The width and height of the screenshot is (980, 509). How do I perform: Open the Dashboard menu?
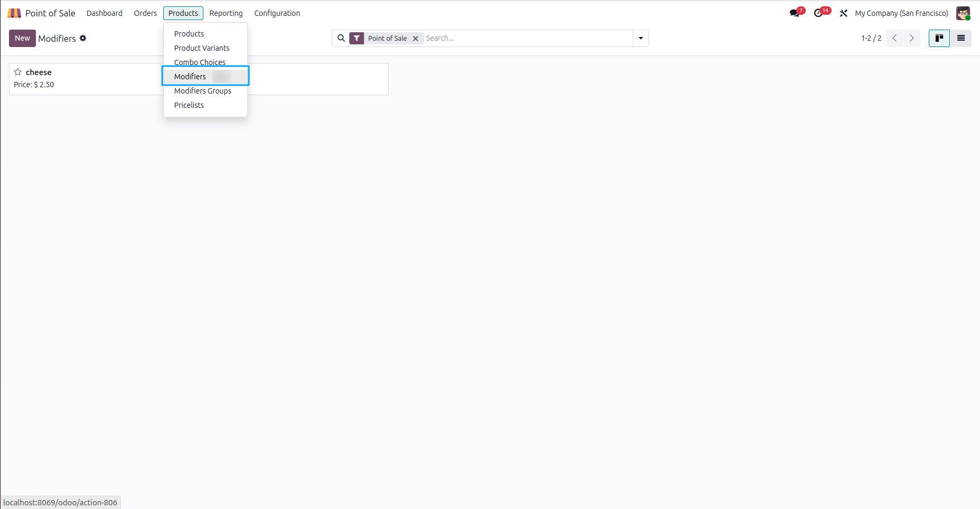point(105,13)
